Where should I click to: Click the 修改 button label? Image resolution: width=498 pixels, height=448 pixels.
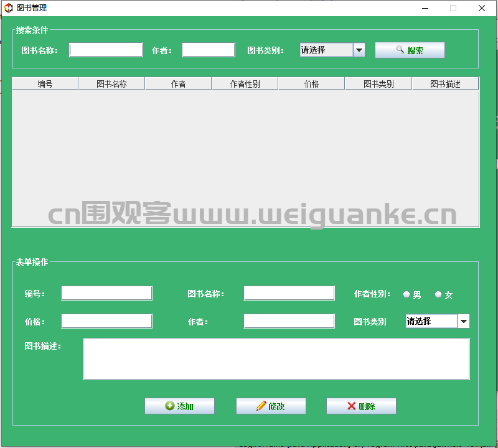276,406
